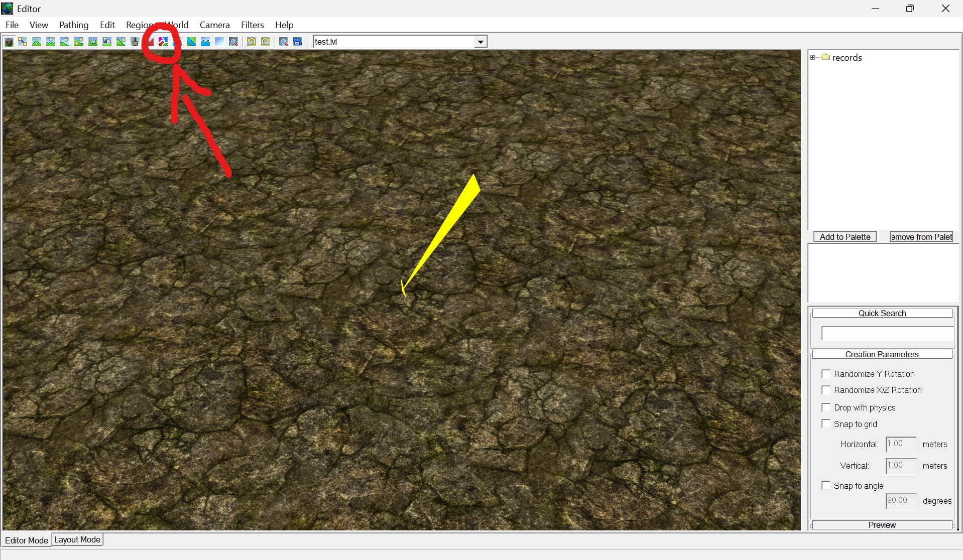The height and width of the screenshot is (560, 963).
Task: Click the redo arrow toolbar icon
Action: click(x=266, y=42)
